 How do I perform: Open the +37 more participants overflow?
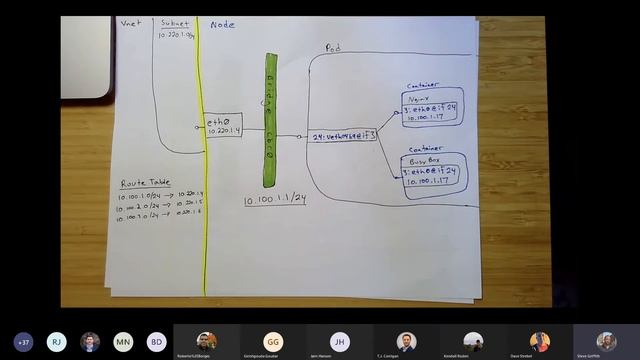pos(23,342)
